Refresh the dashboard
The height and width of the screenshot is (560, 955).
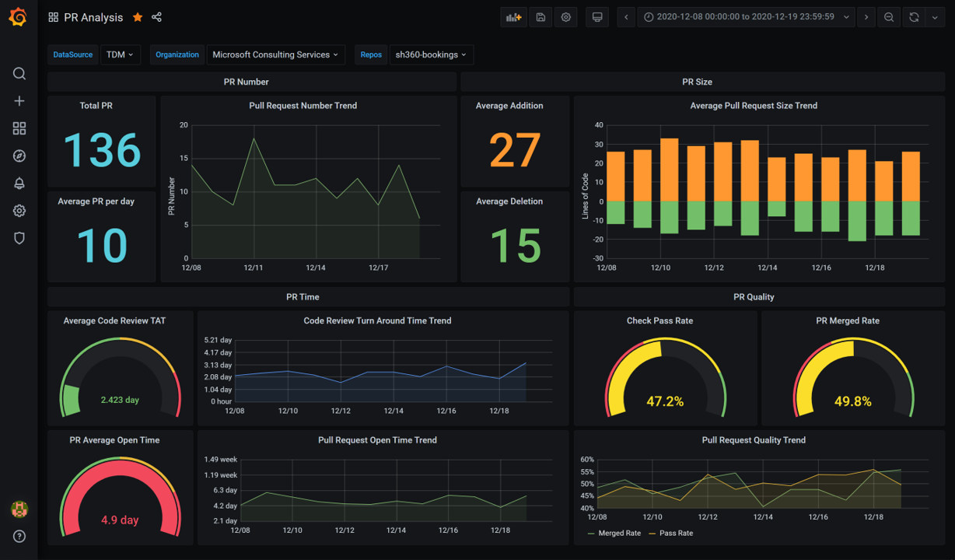click(914, 17)
